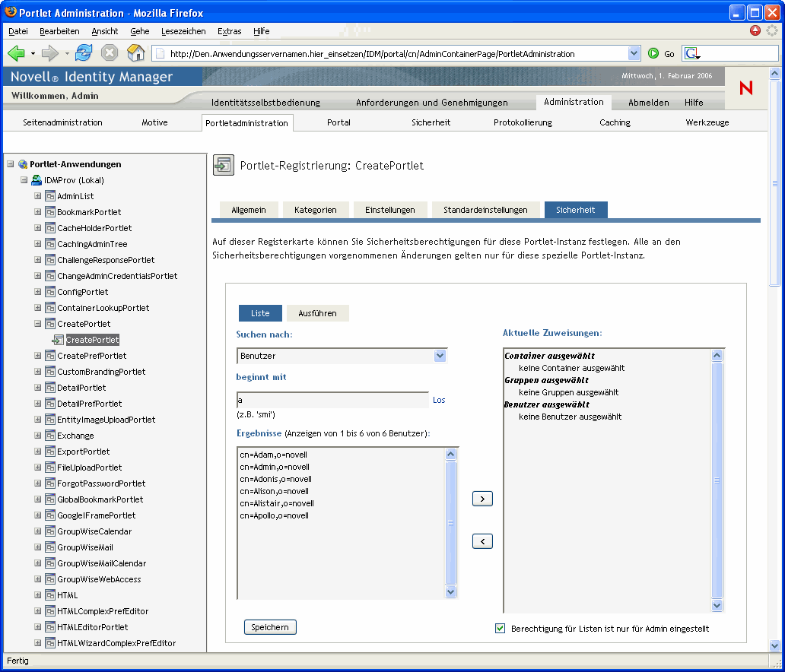
Task: Expand the AdminList tree node
Action: click(x=37, y=195)
